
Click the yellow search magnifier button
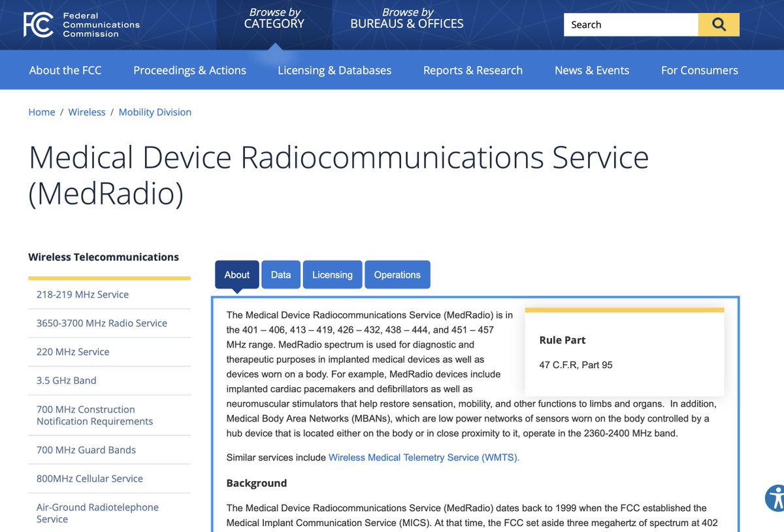(719, 25)
